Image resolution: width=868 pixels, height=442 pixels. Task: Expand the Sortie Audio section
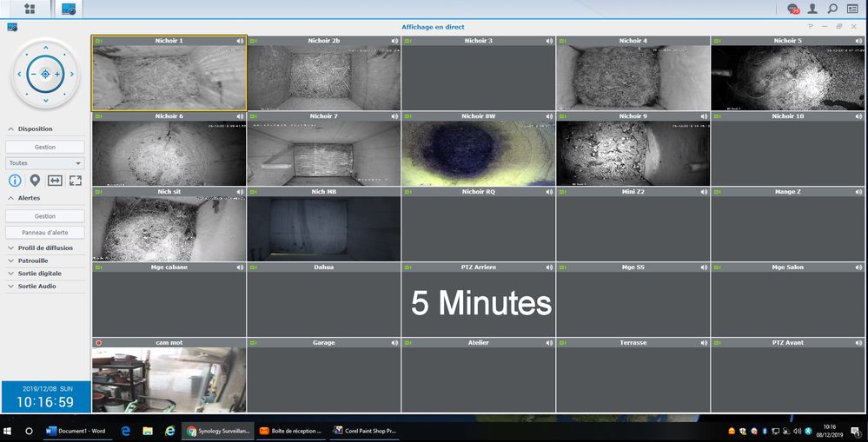click(x=37, y=286)
